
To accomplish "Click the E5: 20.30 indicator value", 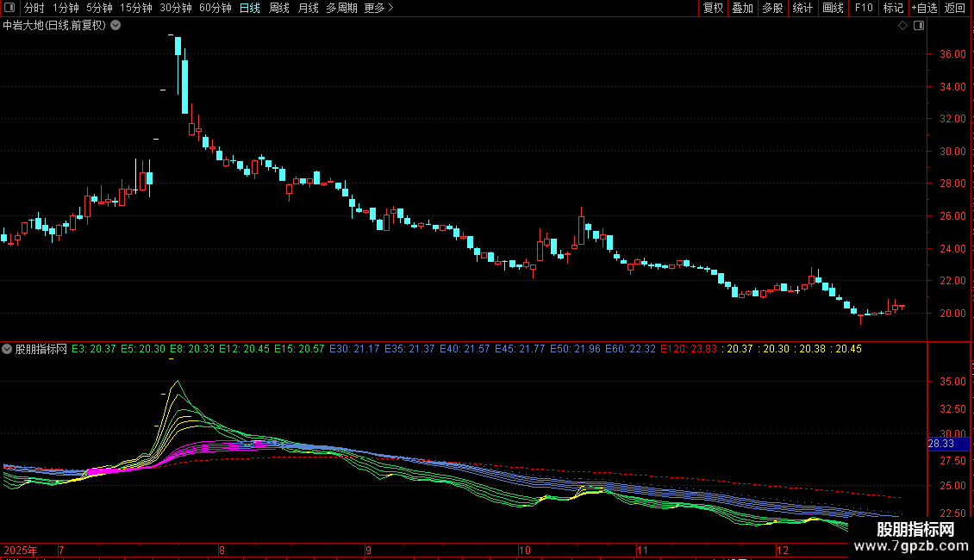I will pos(143,349).
